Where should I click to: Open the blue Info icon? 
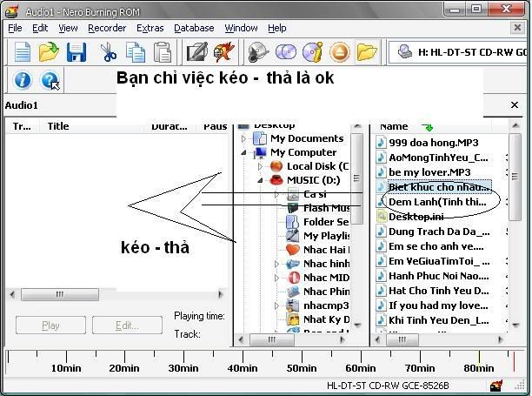coord(23,80)
